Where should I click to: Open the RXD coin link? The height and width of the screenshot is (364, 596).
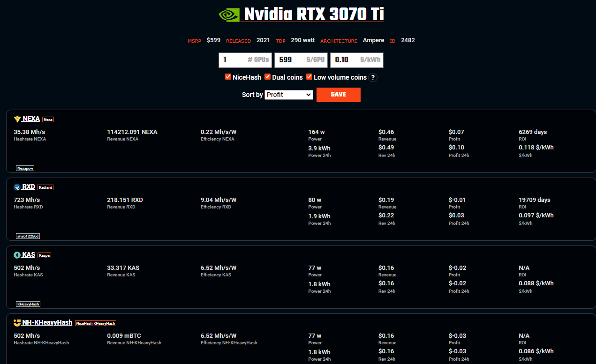pos(29,187)
